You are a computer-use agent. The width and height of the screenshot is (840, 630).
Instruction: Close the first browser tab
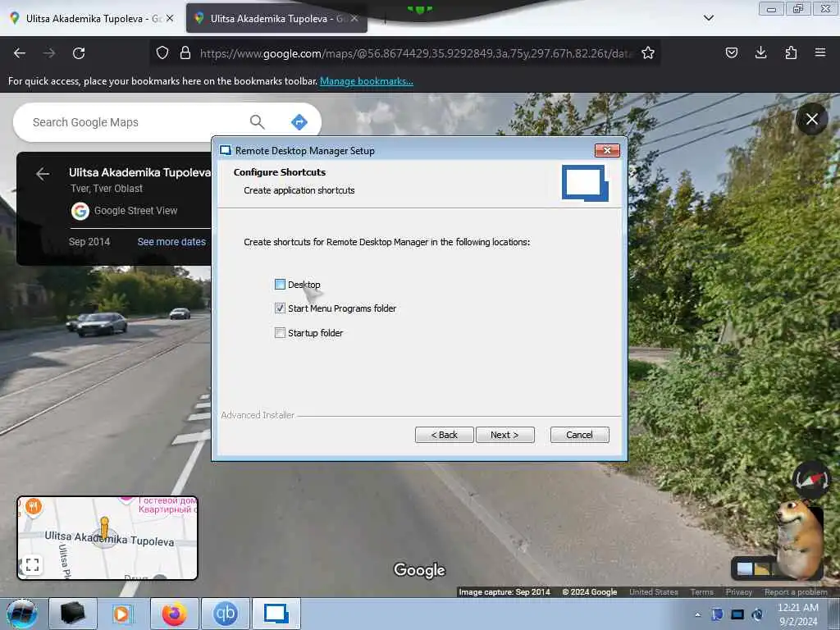coord(170,18)
